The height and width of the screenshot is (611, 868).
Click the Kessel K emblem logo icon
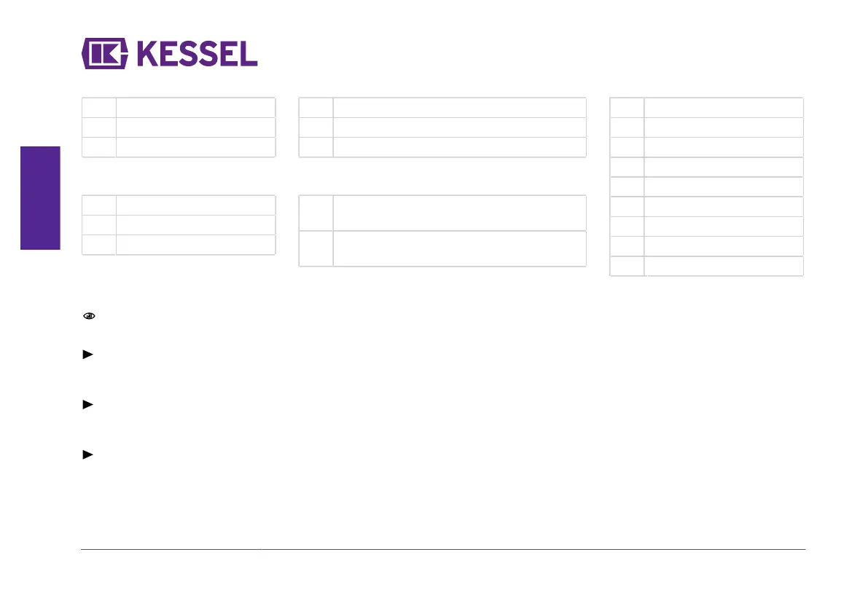pyautogui.click(x=105, y=54)
